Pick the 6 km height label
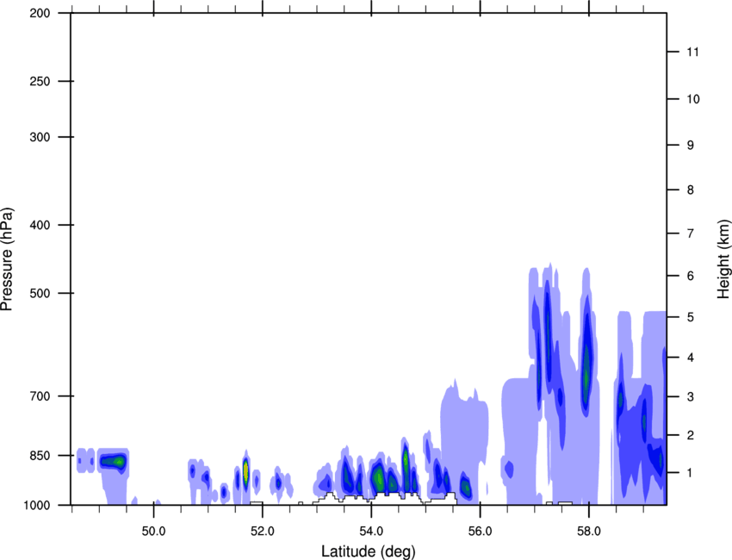Image resolution: width=732 pixels, height=560 pixels. pos(691,276)
